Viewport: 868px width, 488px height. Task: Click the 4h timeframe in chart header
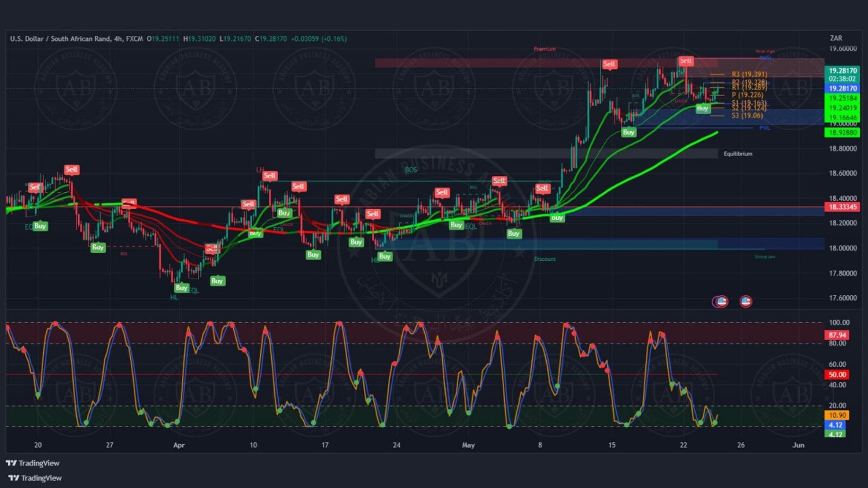click(x=118, y=39)
